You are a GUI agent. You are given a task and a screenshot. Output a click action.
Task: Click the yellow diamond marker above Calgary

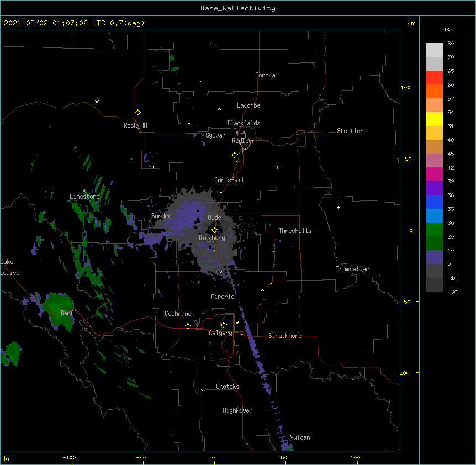click(224, 325)
